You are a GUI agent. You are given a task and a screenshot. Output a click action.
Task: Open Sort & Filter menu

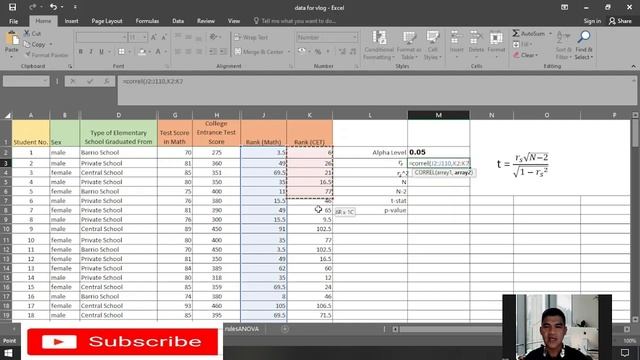click(x=564, y=46)
